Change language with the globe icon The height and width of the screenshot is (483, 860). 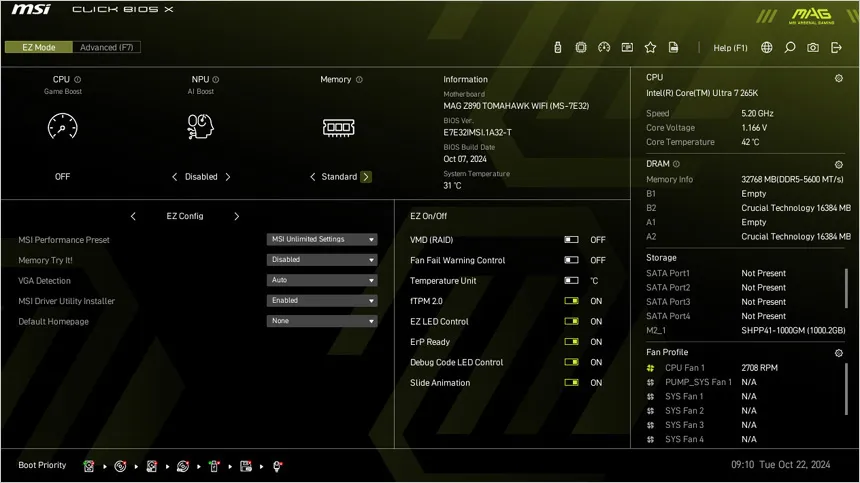pyautogui.click(x=767, y=48)
